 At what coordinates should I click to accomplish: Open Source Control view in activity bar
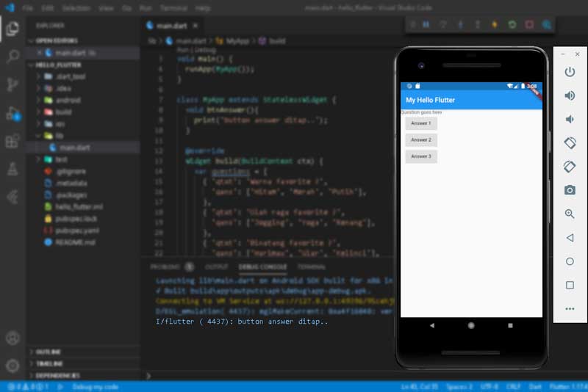click(x=12, y=84)
